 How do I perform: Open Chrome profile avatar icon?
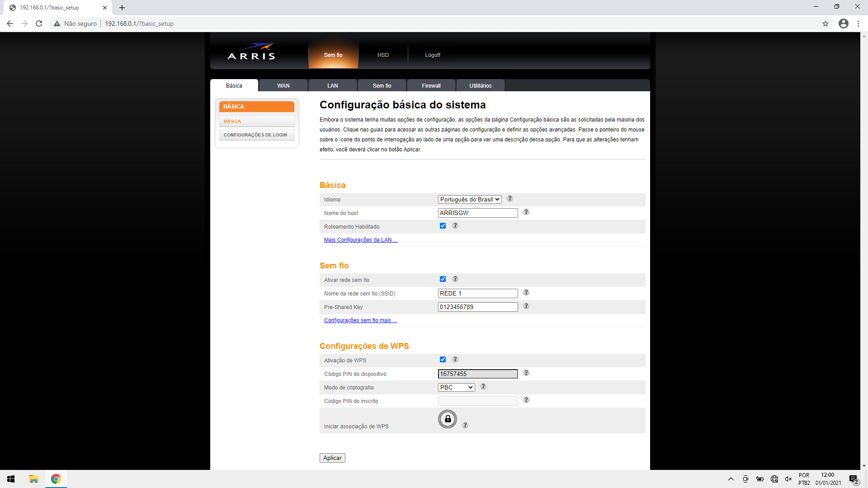[x=844, y=23]
